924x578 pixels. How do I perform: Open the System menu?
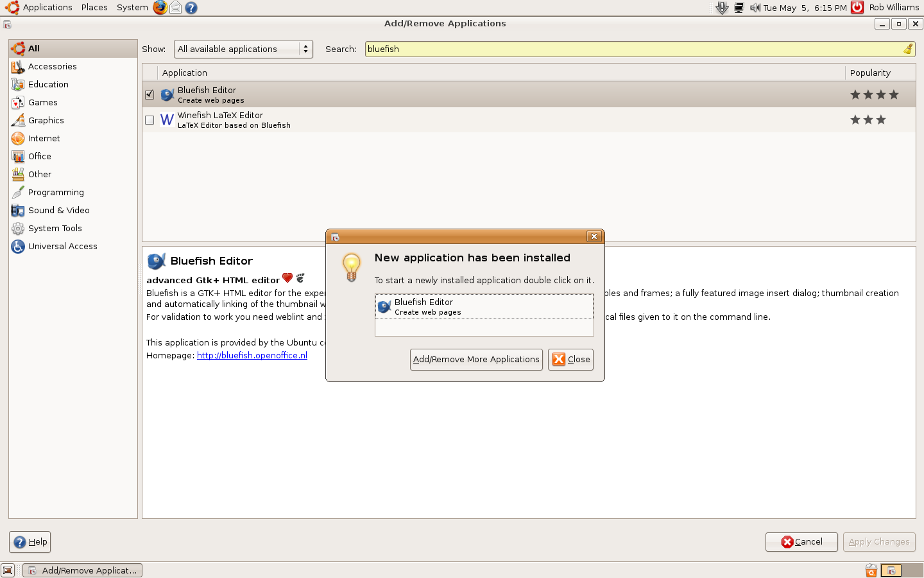[132, 8]
